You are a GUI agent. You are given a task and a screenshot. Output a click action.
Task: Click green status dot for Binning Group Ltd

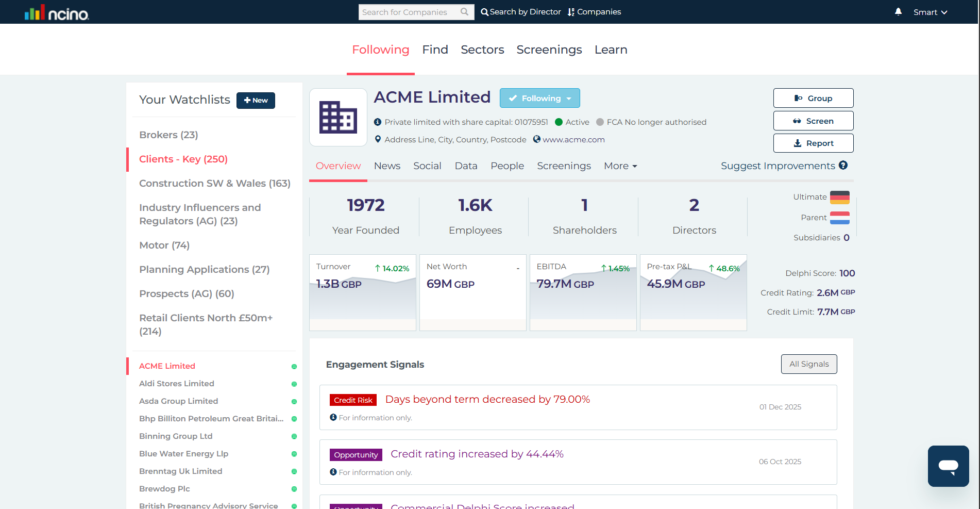point(294,437)
